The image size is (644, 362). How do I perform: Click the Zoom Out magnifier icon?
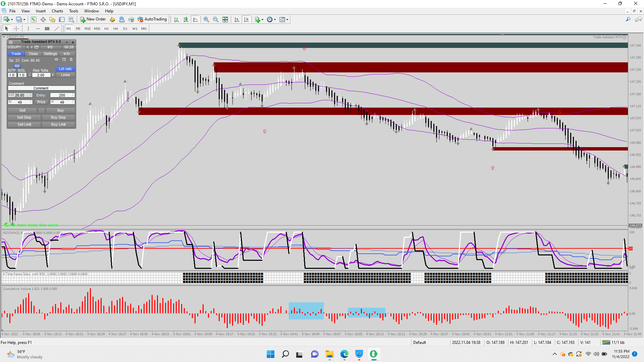(x=215, y=19)
